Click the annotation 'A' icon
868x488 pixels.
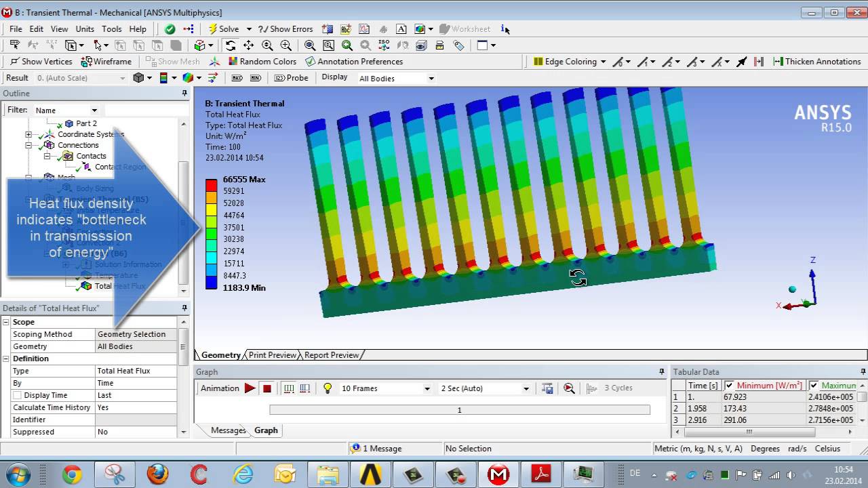(x=401, y=29)
